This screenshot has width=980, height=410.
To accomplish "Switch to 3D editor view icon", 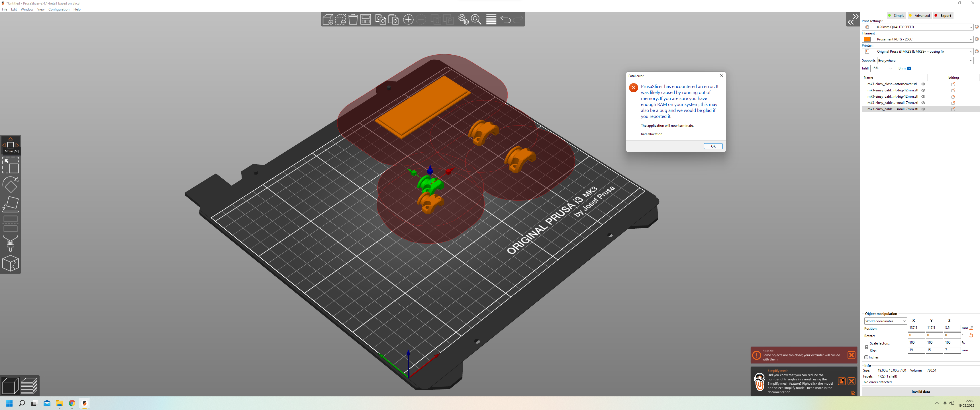I will coord(10,386).
